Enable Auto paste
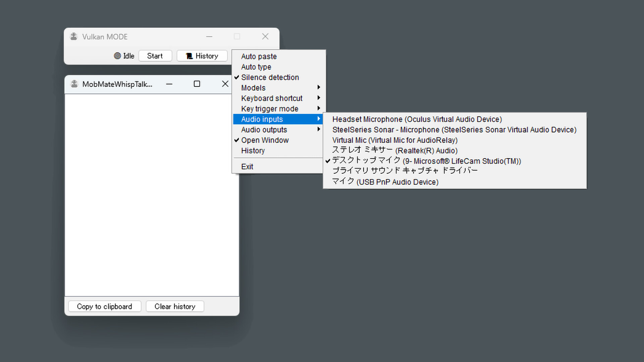The image size is (644, 362). tap(259, 56)
